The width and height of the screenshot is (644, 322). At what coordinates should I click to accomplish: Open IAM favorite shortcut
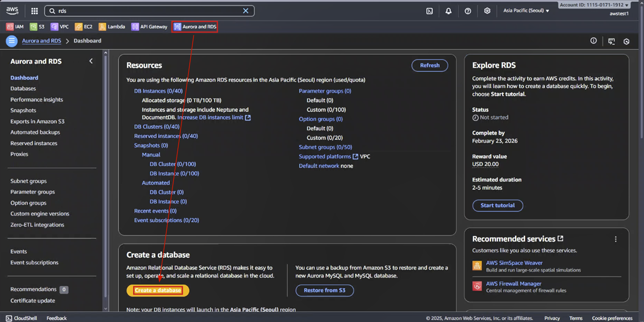[x=15, y=27]
